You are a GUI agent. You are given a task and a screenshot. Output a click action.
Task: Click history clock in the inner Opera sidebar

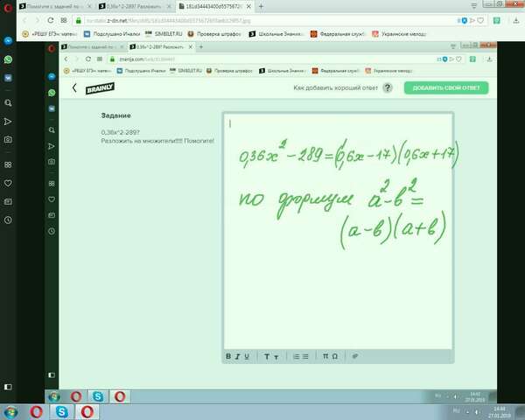point(52,231)
